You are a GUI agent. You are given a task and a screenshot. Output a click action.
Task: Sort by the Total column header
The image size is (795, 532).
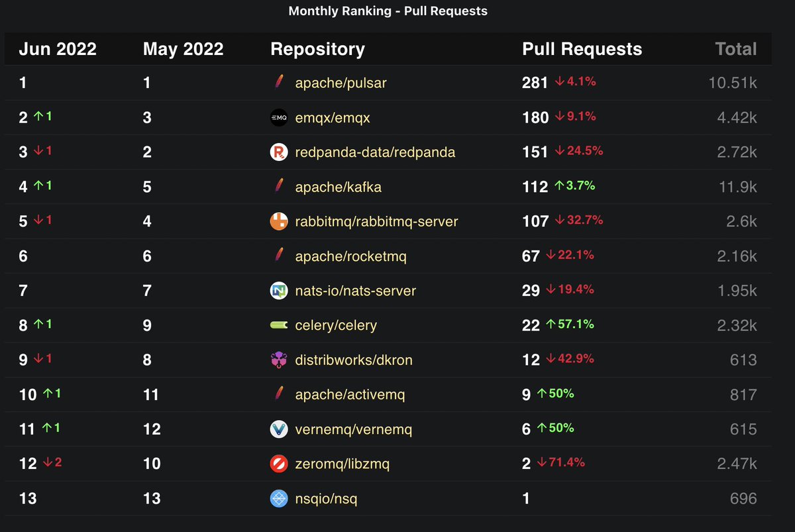click(x=735, y=48)
